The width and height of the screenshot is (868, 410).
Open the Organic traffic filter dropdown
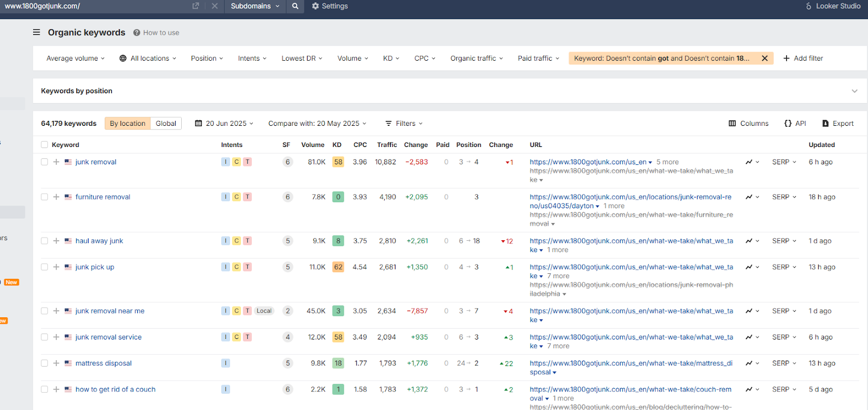[477, 59]
